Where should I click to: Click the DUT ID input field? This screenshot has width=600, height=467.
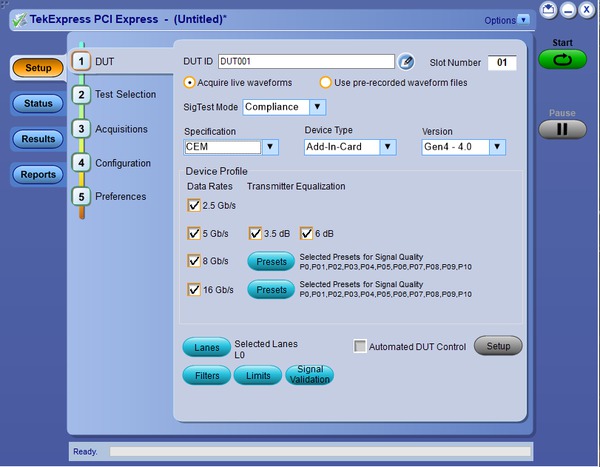pyautogui.click(x=306, y=62)
